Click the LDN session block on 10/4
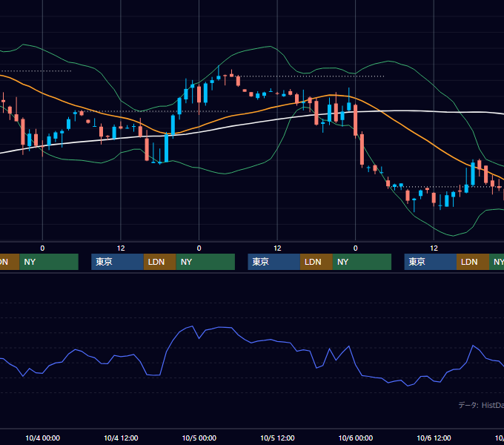The height and width of the screenshot is (445, 504). [160, 262]
